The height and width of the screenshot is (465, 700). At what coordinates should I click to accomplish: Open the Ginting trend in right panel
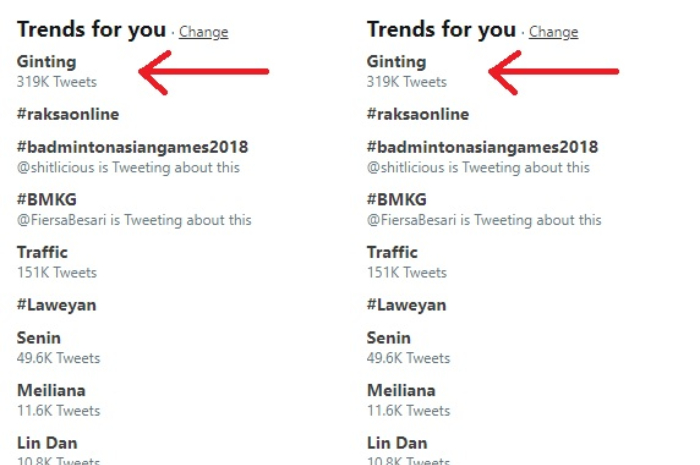click(x=396, y=62)
